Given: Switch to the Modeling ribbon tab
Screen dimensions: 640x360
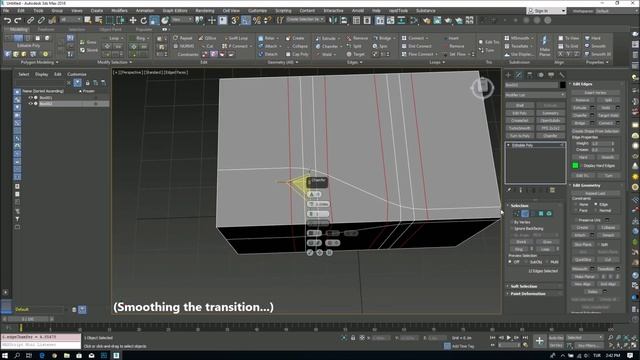Looking at the screenshot, I should click(18, 29).
